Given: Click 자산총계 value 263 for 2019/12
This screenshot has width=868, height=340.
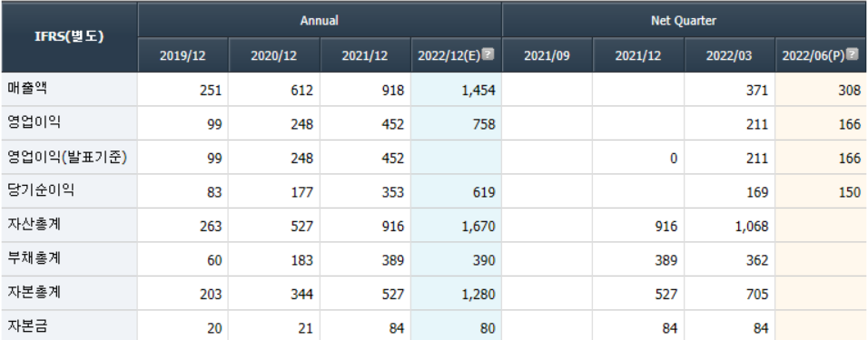Looking at the screenshot, I should click(x=211, y=227).
